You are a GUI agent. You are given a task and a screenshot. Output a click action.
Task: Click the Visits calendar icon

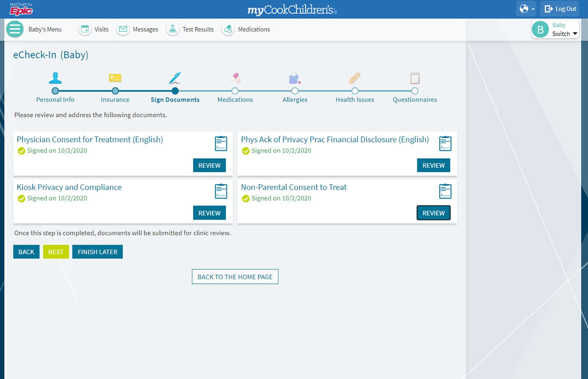85,29
